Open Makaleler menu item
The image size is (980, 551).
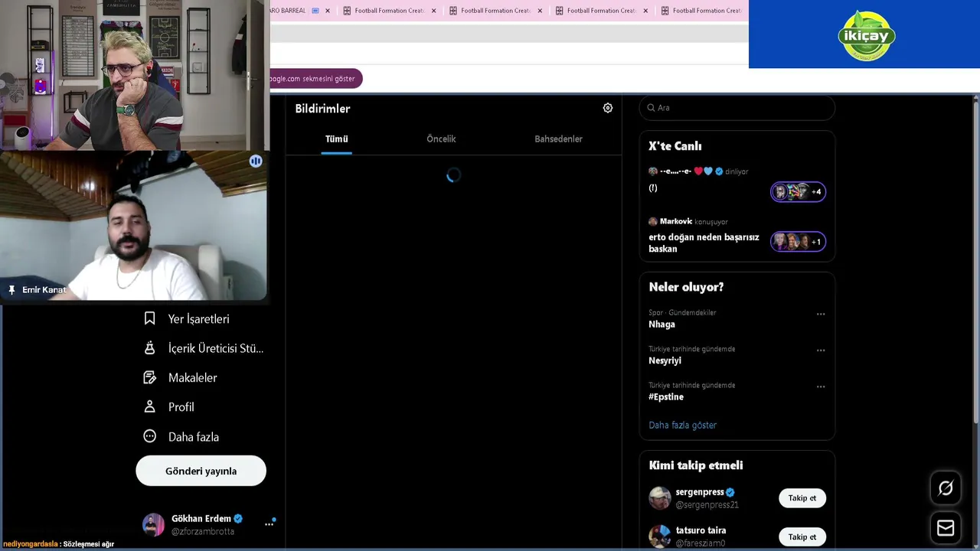pyautogui.click(x=181, y=378)
